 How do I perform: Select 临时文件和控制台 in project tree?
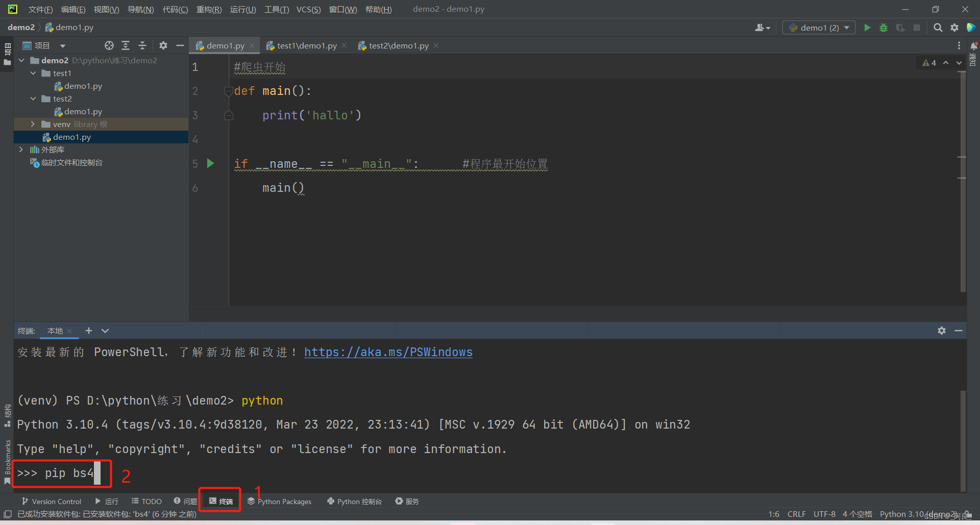tap(66, 162)
